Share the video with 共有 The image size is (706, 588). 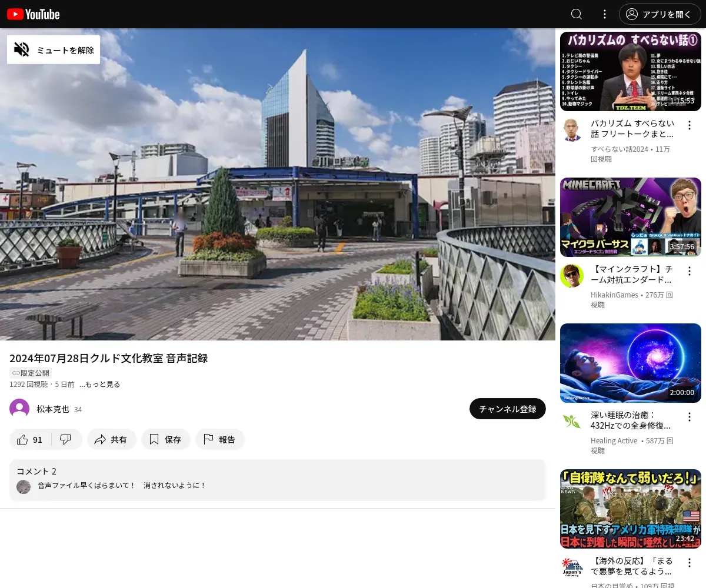(x=112, y=439)
